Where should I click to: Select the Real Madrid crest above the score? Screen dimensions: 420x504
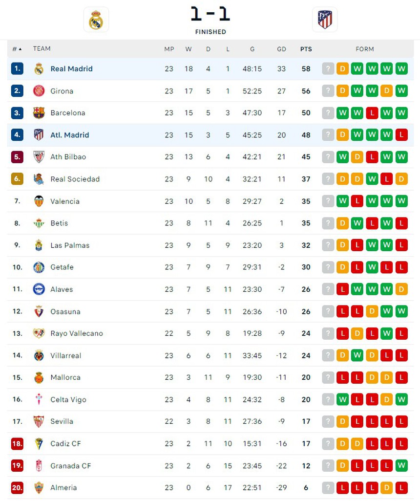coord(96,20)
